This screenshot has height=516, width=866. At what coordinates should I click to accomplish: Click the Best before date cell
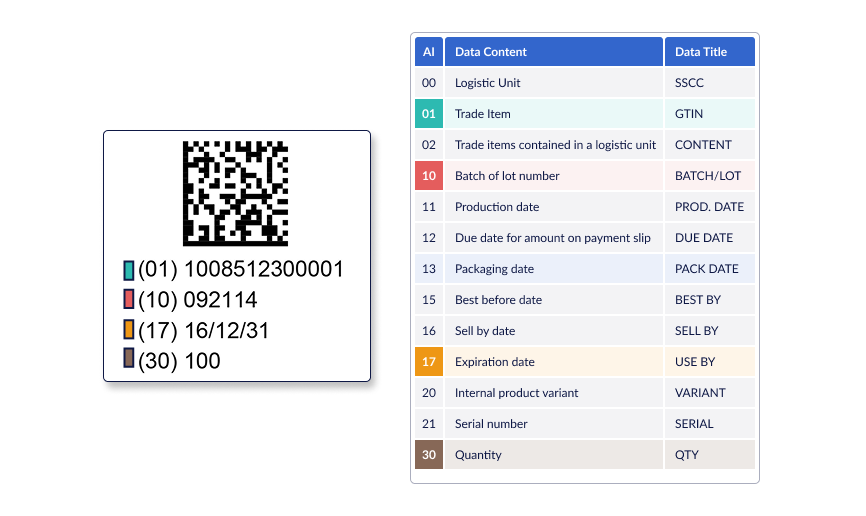coord(554,300)
